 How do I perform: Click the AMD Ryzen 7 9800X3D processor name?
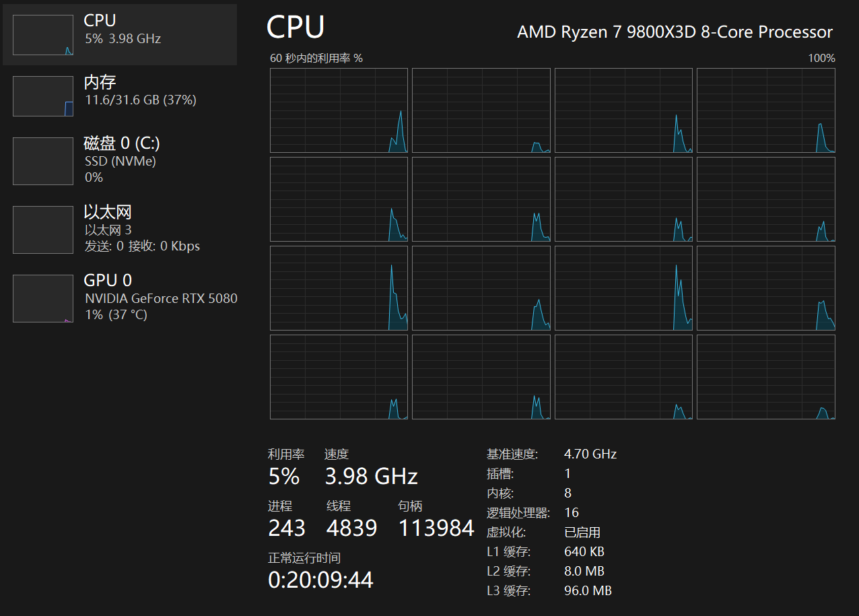coord(675,32)
